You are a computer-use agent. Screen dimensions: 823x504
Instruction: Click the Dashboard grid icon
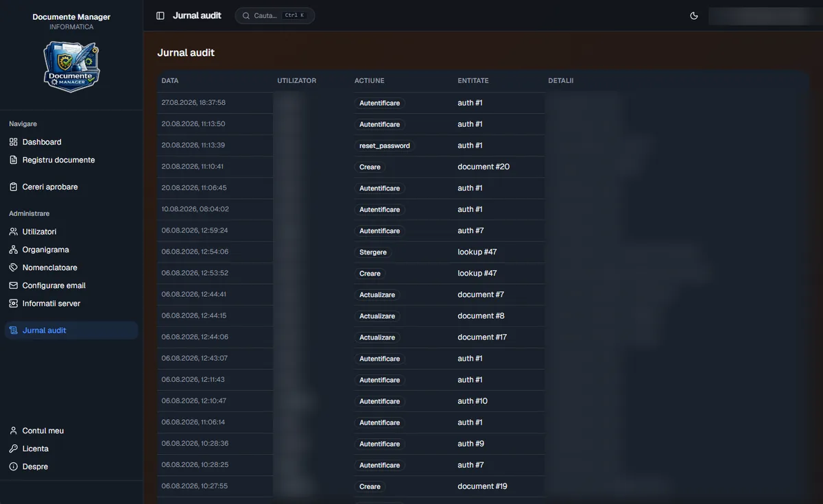(14, 142)
